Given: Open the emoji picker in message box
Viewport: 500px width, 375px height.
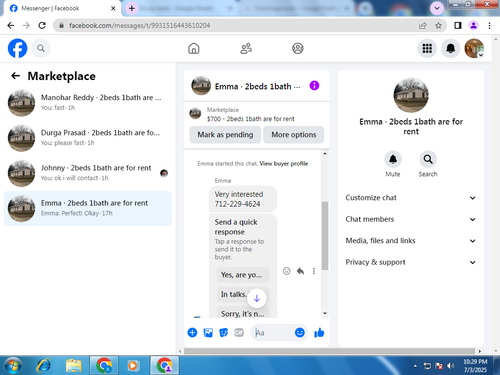Looking at the screenshot, I should pos(300,332).
